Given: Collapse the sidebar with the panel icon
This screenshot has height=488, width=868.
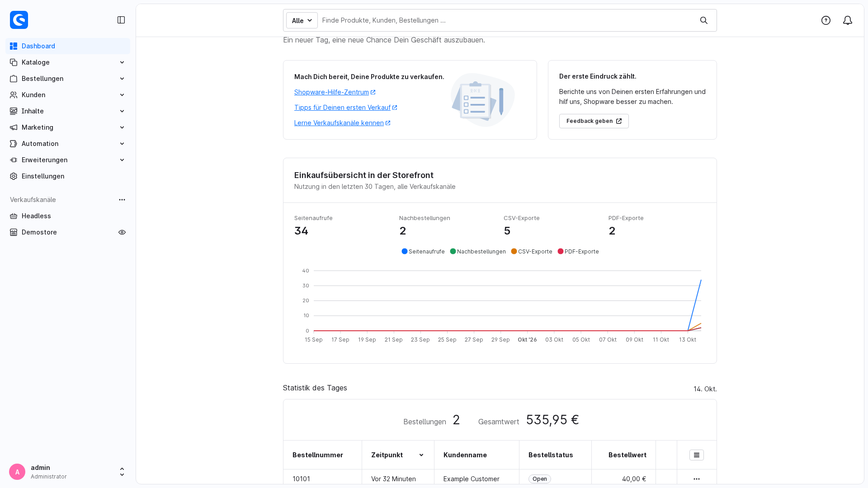Looking at the screenshot, I should pos(121,20).
